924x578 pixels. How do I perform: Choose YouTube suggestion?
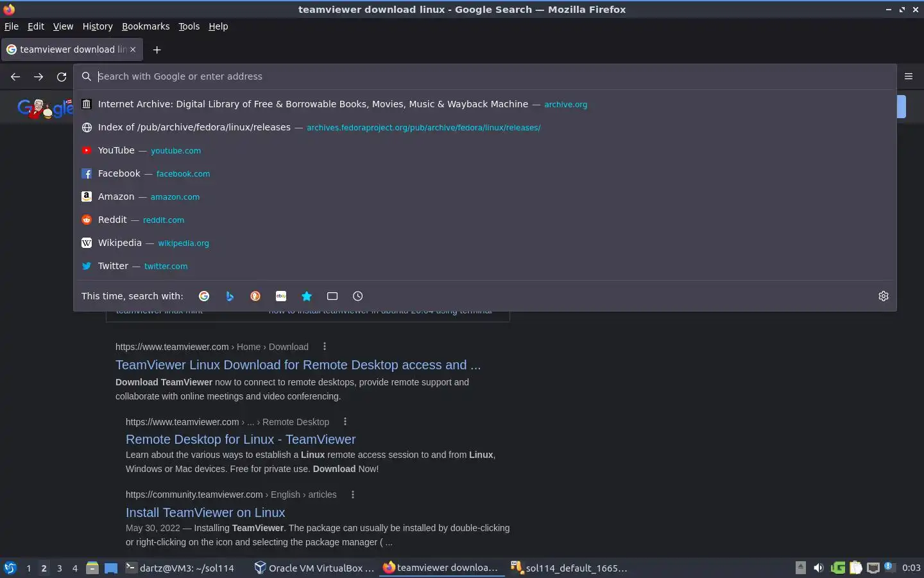(485, 150)
